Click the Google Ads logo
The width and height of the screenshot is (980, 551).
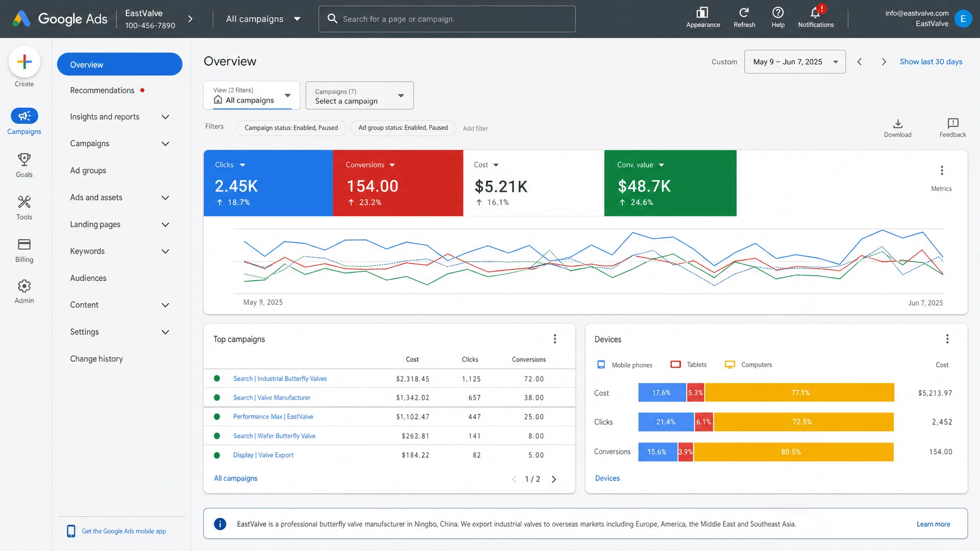60,19
